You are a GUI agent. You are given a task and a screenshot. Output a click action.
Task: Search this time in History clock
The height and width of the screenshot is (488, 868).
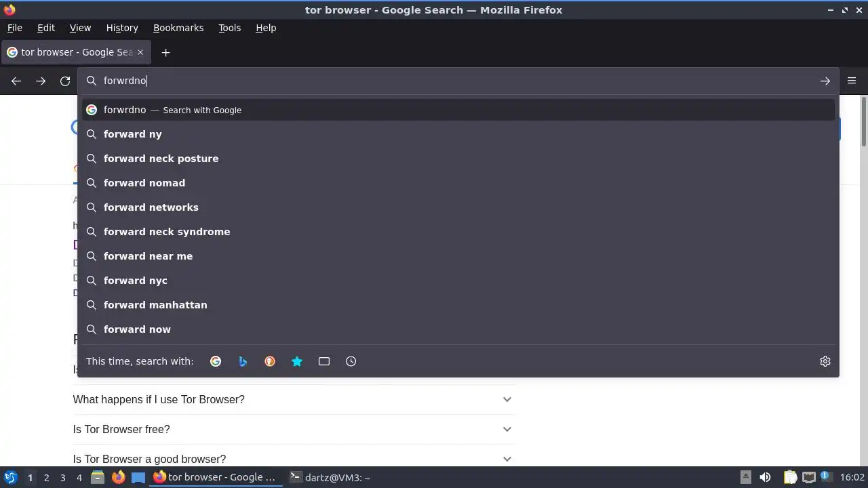351,361
